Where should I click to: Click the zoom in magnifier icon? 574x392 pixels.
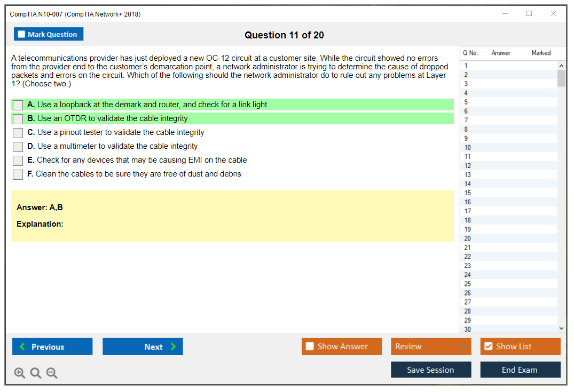coord(20,373)
